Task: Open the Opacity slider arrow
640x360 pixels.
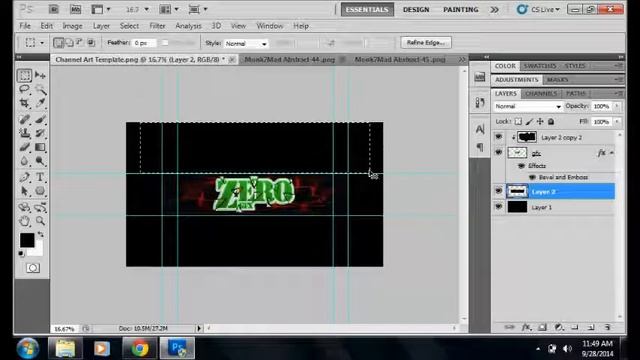Action: pos(617,106)
